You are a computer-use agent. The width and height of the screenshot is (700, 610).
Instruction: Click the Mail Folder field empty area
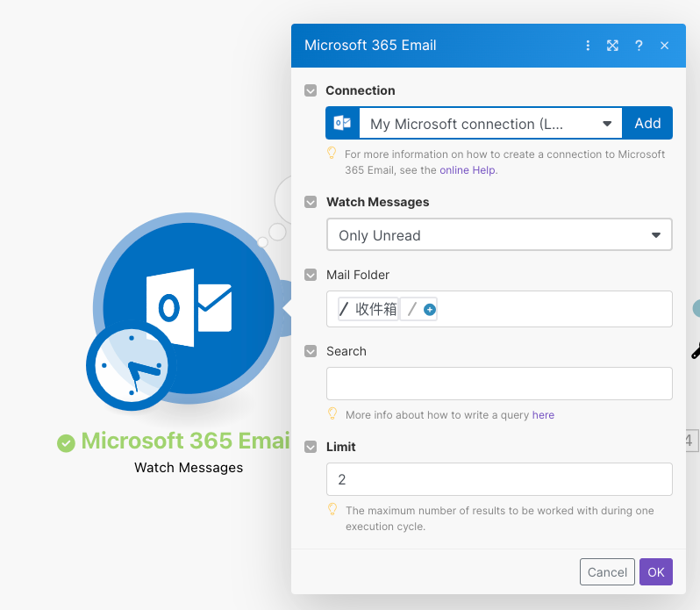tap(554, 309)
